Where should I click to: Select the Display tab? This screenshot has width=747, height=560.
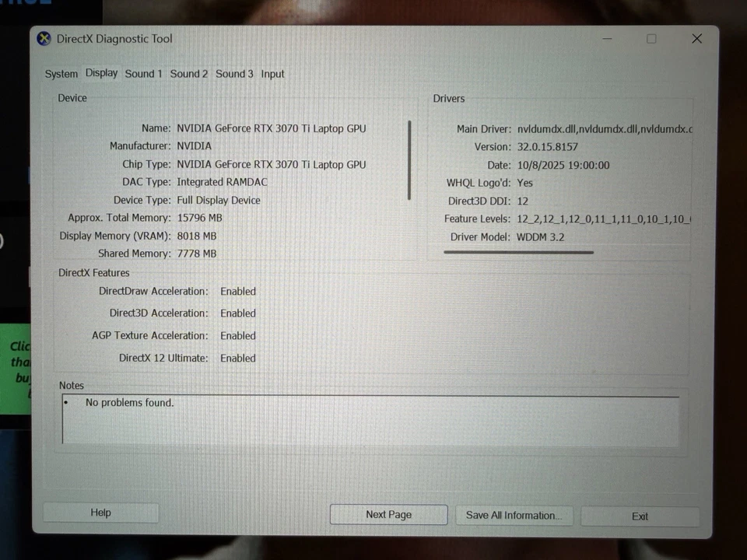(x=101, y=73)
